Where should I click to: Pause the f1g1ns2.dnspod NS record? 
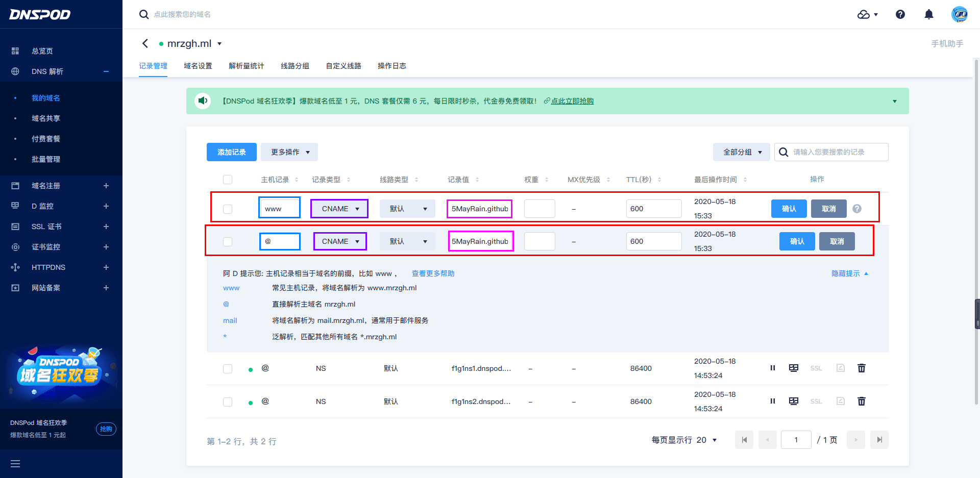click(773, 401)
